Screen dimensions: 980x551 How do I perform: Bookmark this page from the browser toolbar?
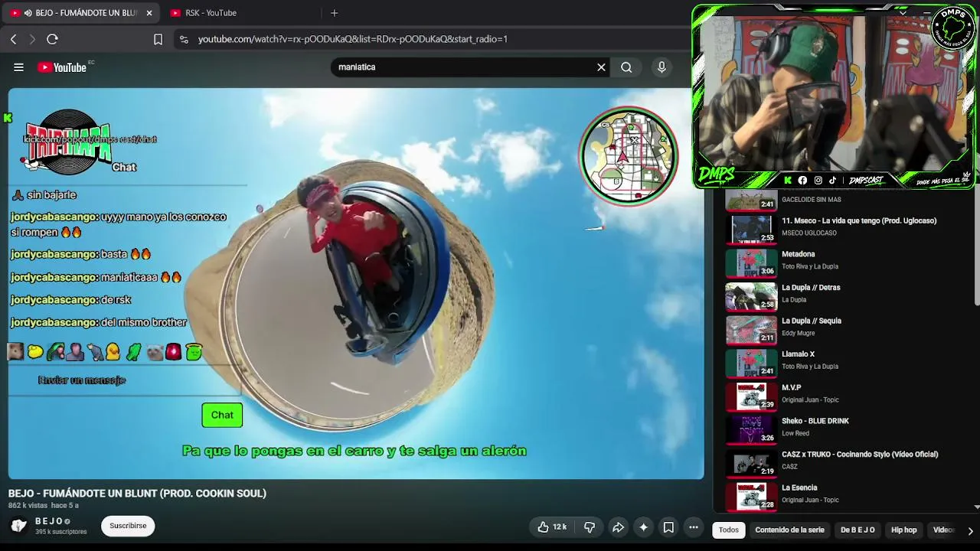pyautogui.click(x=158, y=39)
